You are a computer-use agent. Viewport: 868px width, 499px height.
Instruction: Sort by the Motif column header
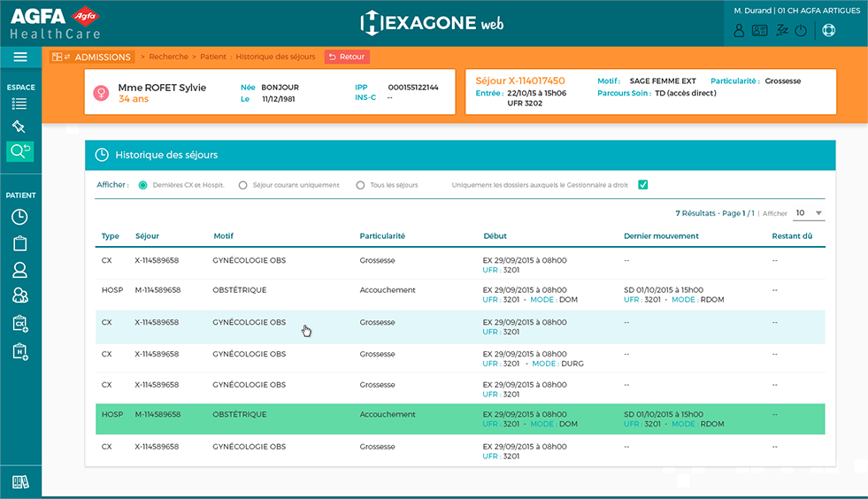pos(224,236)
